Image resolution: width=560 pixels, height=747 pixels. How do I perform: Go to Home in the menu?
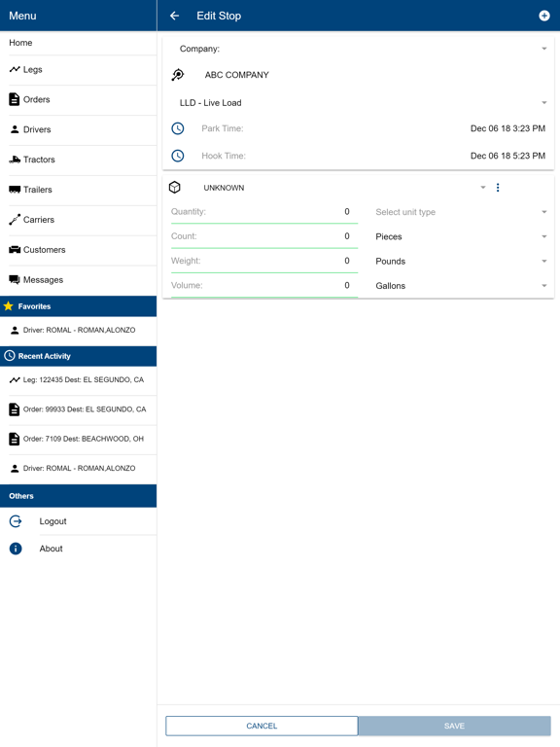[x=78, y=43]
